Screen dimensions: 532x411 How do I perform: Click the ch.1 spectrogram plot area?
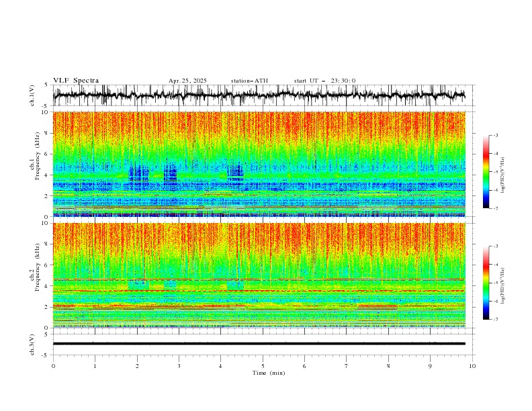pos(259,164)
